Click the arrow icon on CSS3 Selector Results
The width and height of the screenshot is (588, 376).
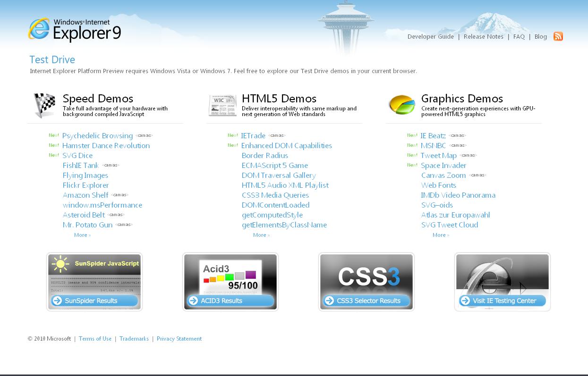click(x=329, y=301)
